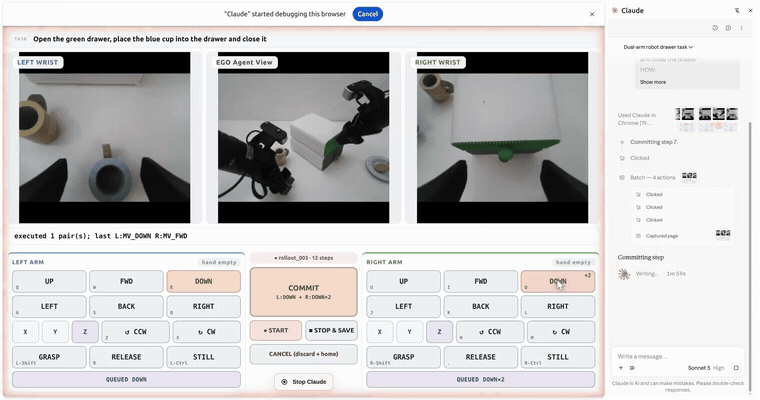Click the rollout_003 - 12 steps status pill
Screen dimensions: 760x400
click(x=303, y=258)
